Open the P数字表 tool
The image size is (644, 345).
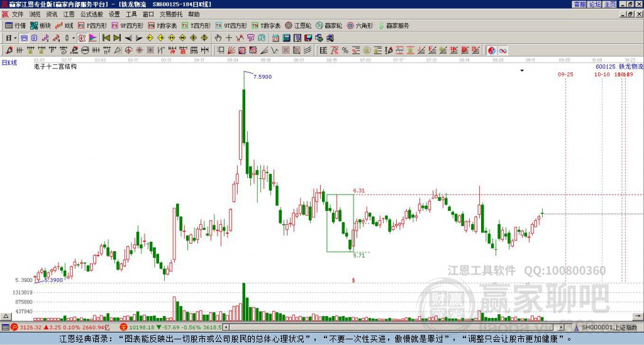[162, 25]
